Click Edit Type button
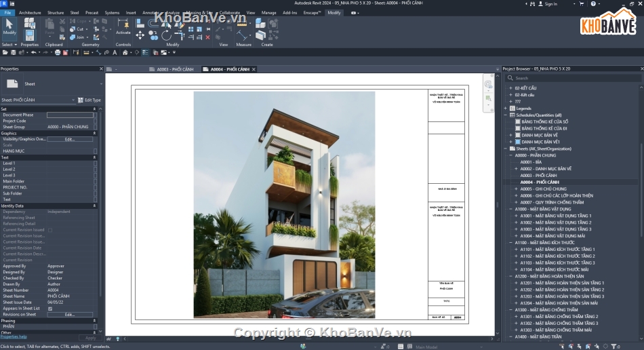 pyautogui.click(x=89, y=100)
